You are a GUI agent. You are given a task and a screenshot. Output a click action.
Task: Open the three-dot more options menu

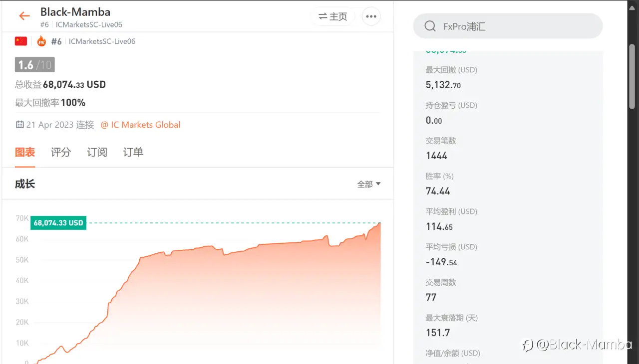[371, 16]
